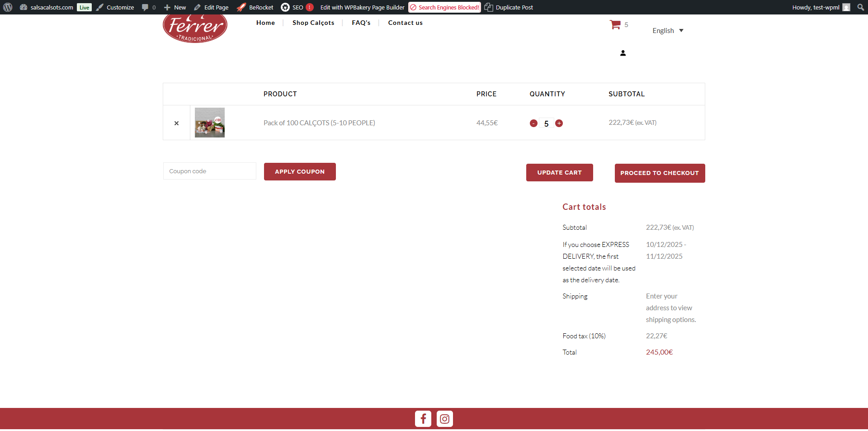Click the red SEO alert badge
868x431 pixels.
tap(310, 7)
